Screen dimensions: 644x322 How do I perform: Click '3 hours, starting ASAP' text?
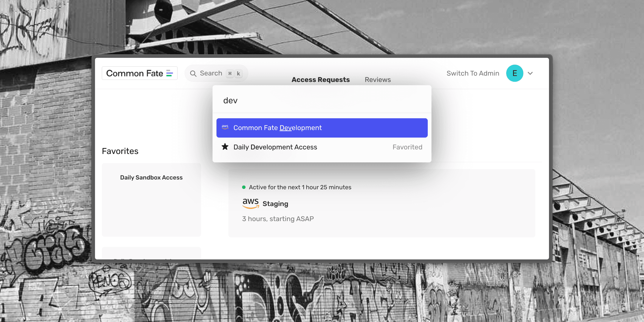coord(278,219)
